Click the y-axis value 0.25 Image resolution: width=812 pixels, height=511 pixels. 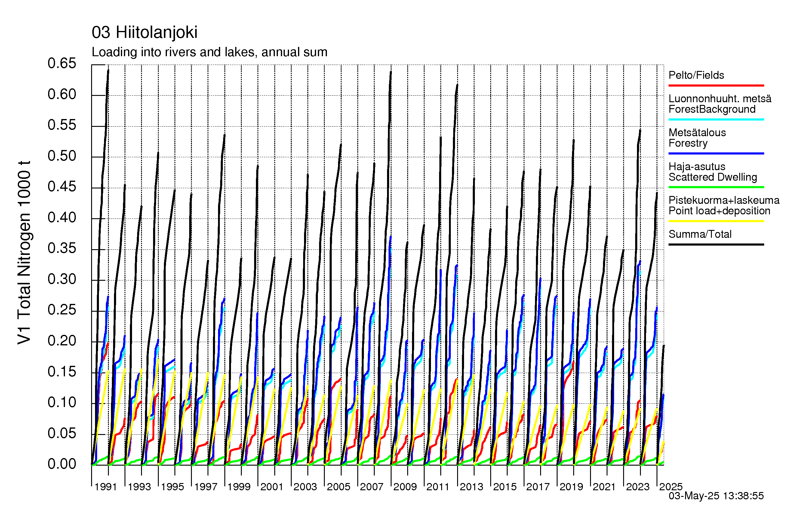click(62, 310)
